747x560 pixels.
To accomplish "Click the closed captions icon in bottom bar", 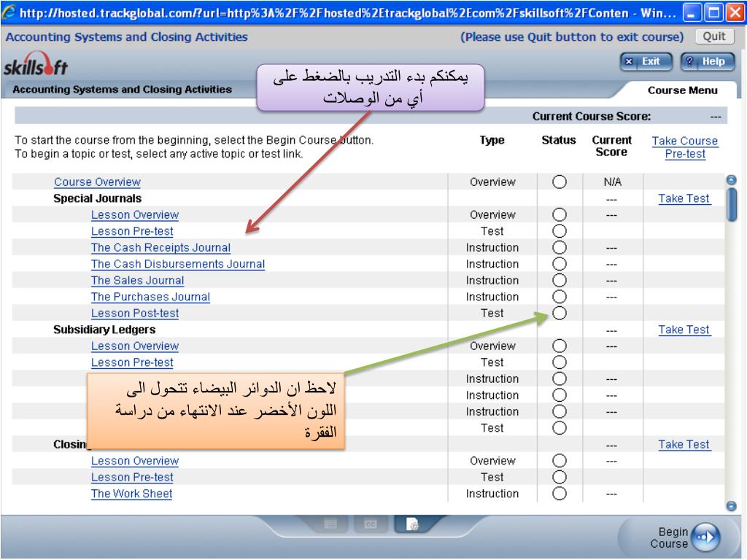I will pyautogui.click(x=371, y=524).
